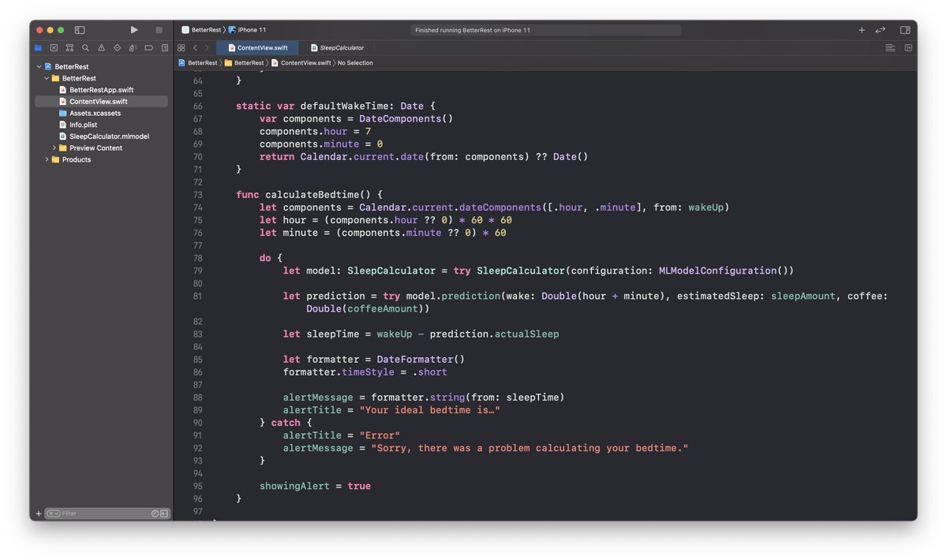Click the plus button at the navigator bottom
Screen dimensions: 947x560
(38, 513)
